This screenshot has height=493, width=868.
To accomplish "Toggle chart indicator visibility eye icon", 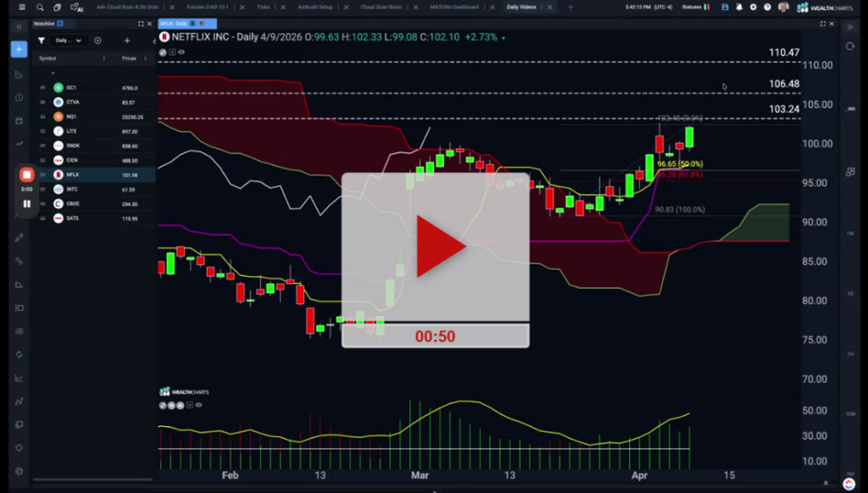I will tap(181, 52).
